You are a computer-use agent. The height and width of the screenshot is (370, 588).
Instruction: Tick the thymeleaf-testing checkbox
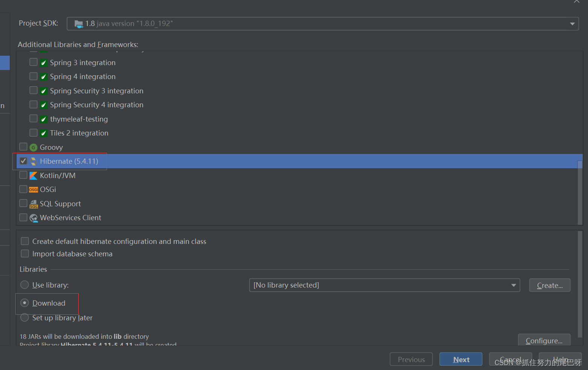coord(34,119)
